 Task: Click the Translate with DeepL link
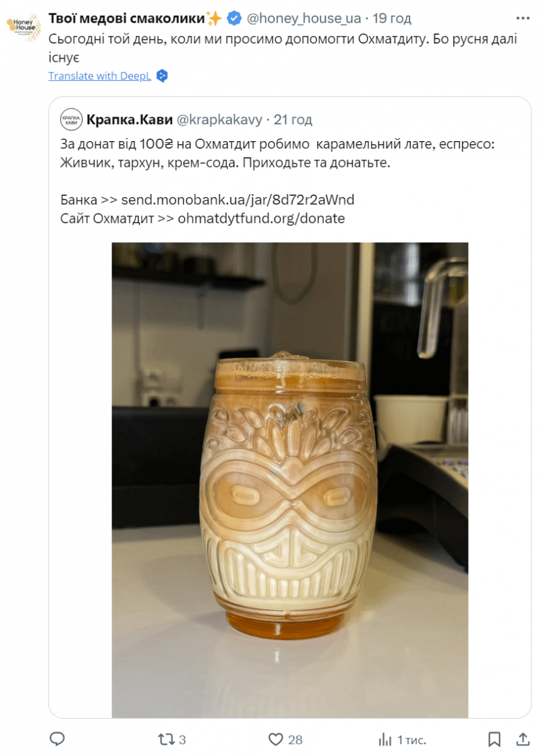(x=100, y=76)
